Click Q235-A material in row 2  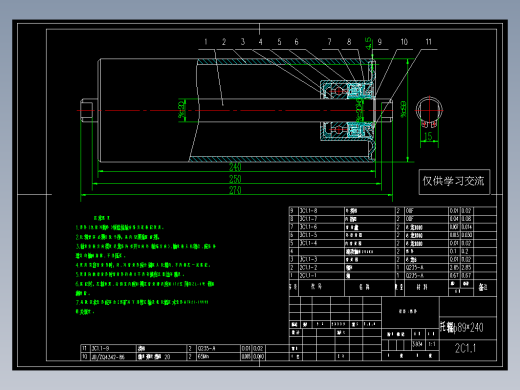(415, 267)
